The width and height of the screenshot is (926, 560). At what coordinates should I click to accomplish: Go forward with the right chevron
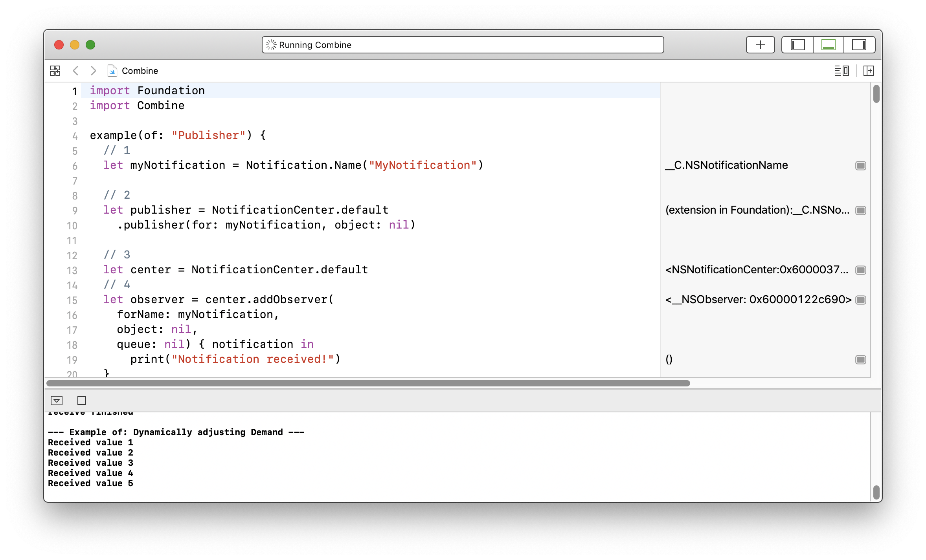point(93,71)
